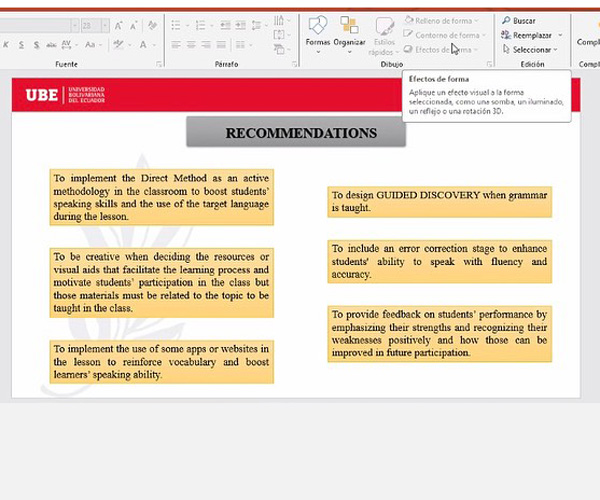Open the Párrafo dialog launcher
The height and width of the screenshot is (500, 600).
(x=294, y=64)
